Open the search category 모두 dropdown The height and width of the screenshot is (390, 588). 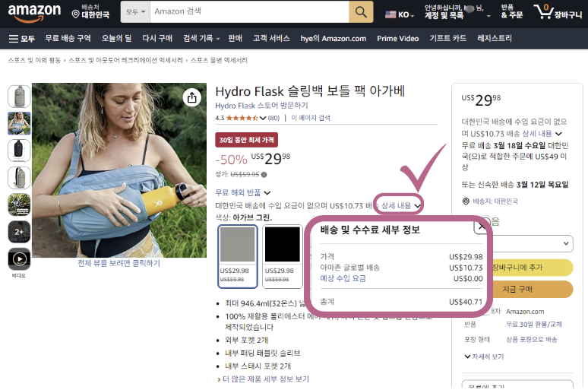[135, 12]
